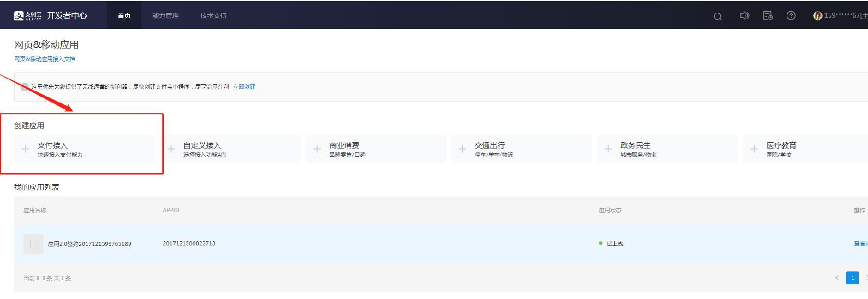Click the speaker announcement icon

pyautogui.click(x=744, y=16)
